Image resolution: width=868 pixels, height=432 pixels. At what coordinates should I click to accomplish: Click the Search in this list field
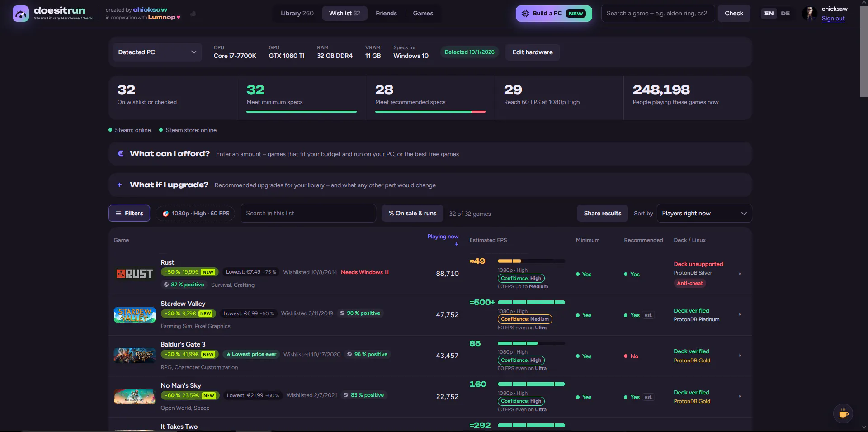pos(308,214)
